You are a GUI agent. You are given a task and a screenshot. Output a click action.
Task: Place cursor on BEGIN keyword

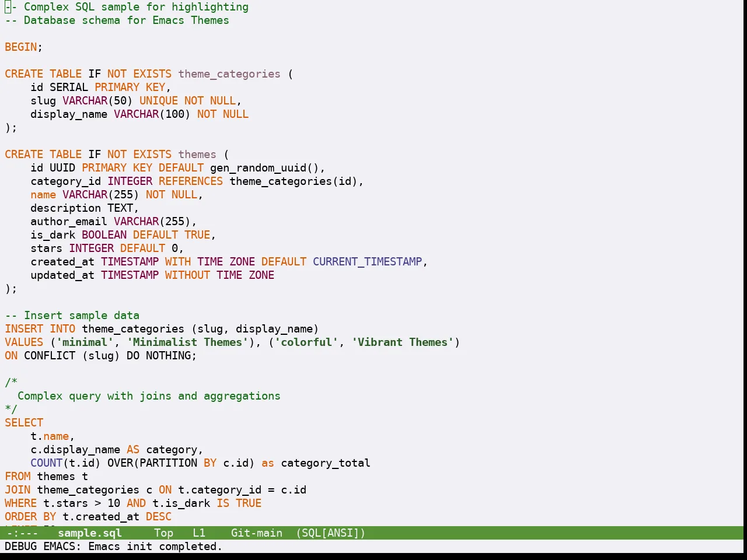pos(21,47)
